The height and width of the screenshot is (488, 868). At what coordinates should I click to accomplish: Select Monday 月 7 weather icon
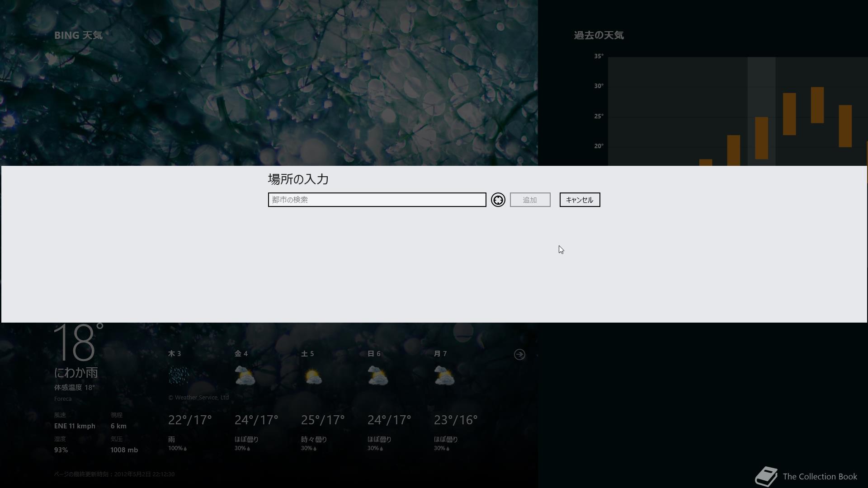[x=444, y=375]
